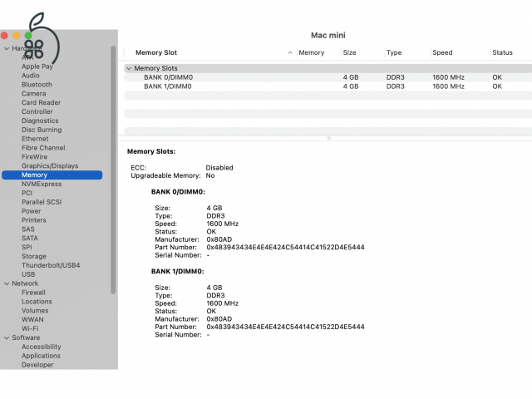Open Developer under Software
Viewport: 532px width, 399px height.
[x=37, y=365]
